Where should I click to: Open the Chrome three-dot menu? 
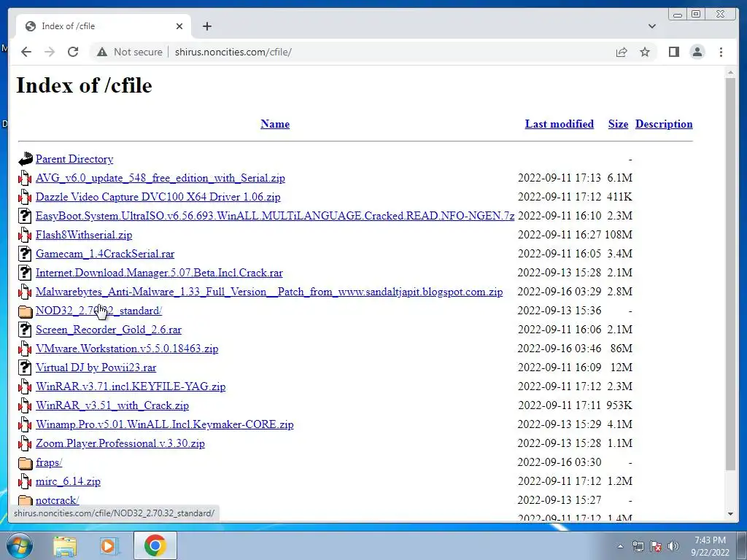[721, 52]
